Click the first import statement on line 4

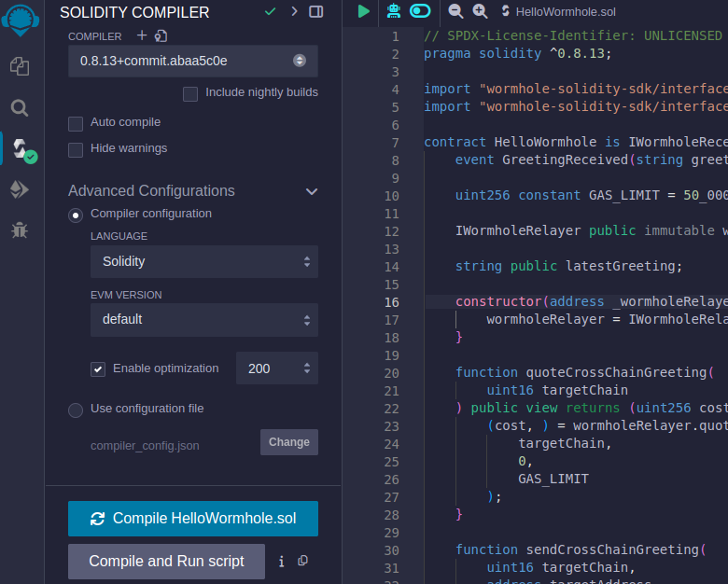click(576, 89)
